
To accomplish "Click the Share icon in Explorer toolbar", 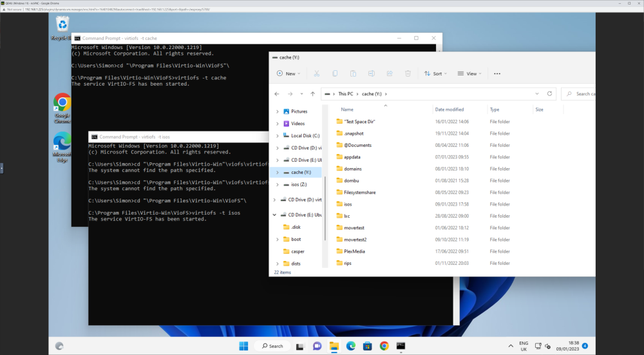I will (x=390, y=73).
